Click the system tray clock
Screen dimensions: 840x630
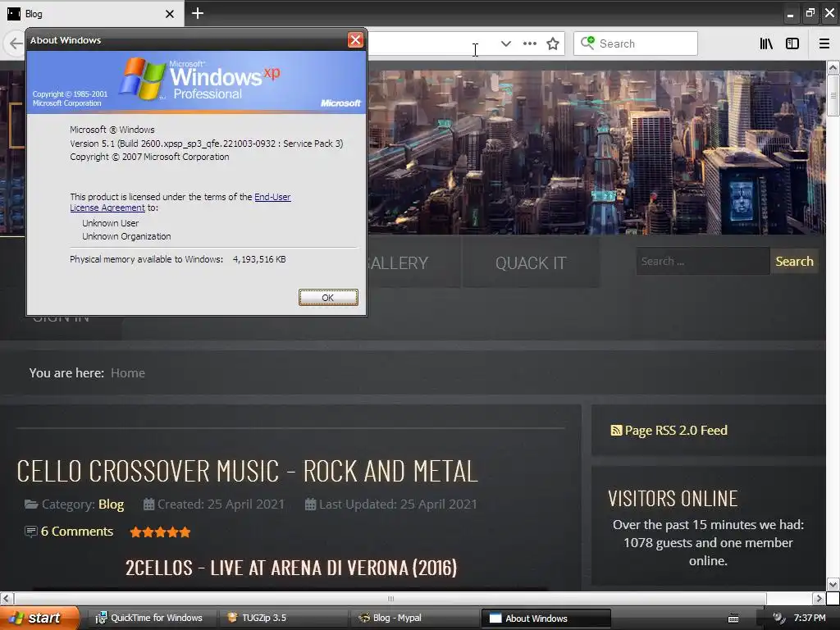tap(810, 618)
